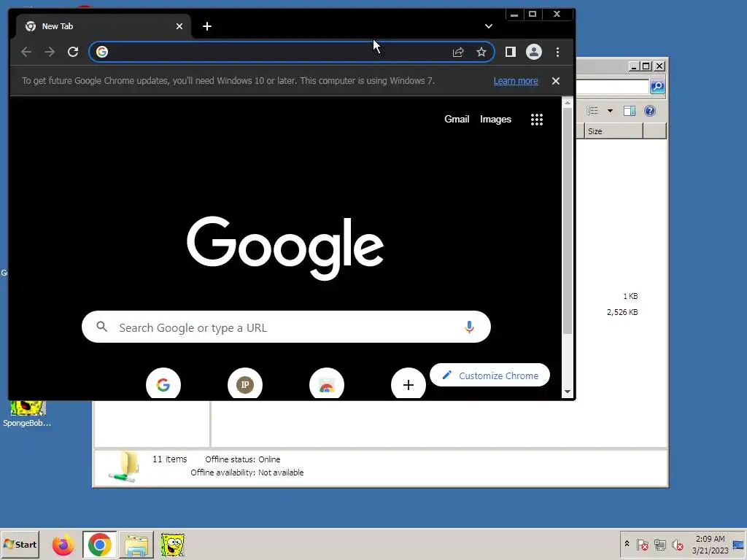Open SpongeBob app in taskbar
Viewport: 747px width, 560px height.
coord(172,545)
